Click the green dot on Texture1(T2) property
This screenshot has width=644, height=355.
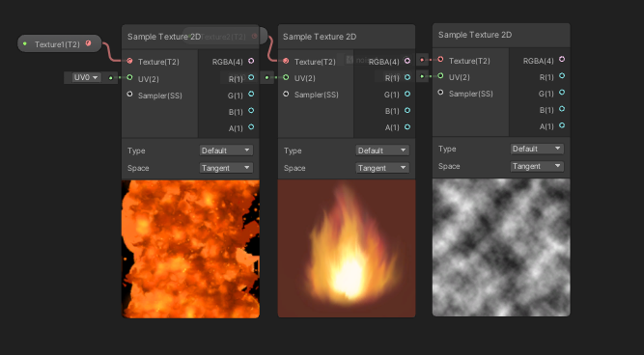click(x=25, y=43)
